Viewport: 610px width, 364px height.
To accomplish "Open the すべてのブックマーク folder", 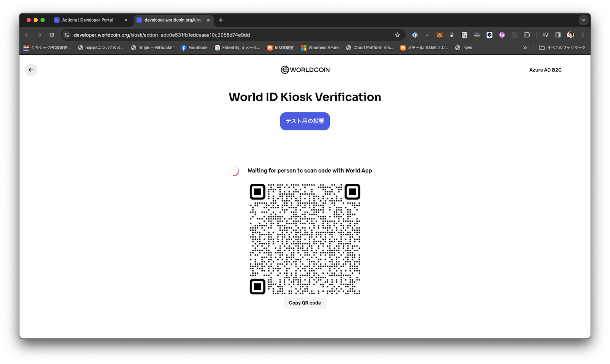I will click(x=562, y=48).
